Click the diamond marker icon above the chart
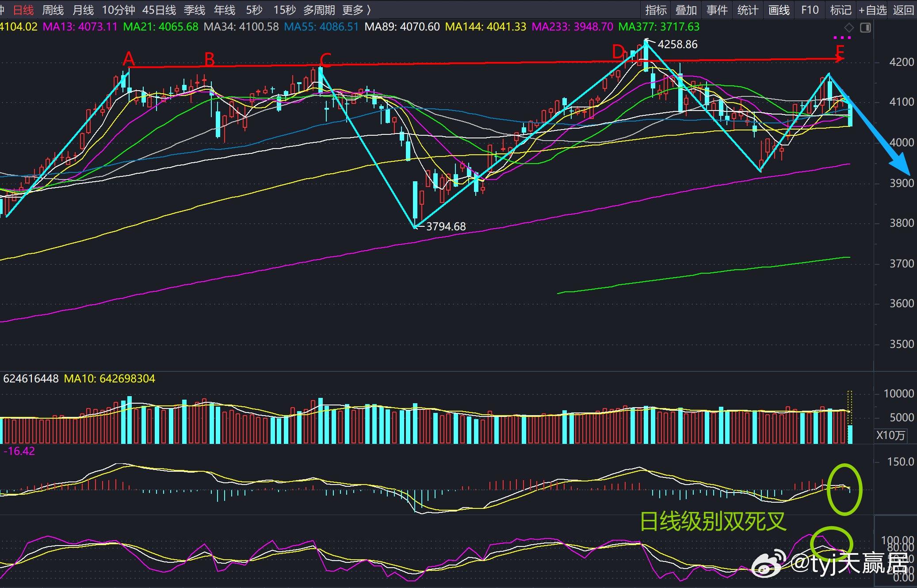 coord(849,27)
